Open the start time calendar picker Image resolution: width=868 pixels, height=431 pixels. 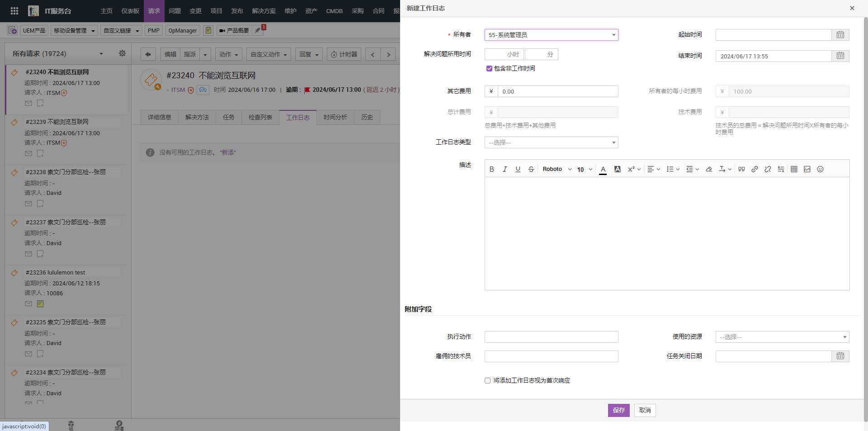[x=840, y=35]
